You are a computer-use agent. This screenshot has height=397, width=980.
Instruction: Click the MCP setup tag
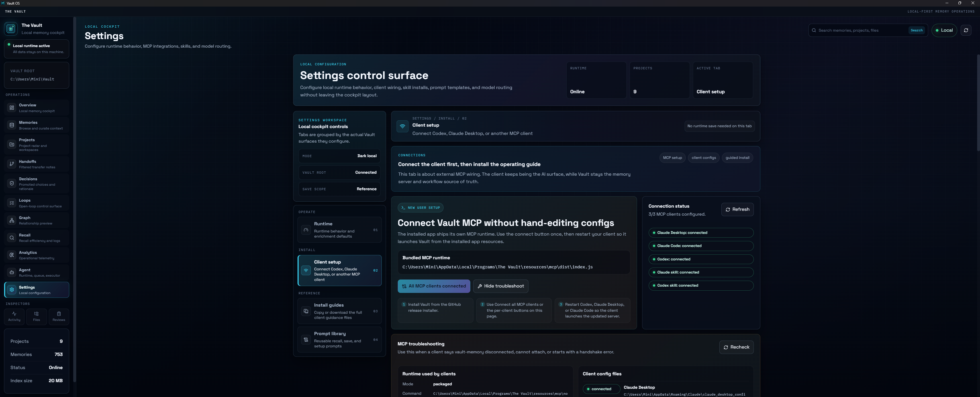pos(672,158)
